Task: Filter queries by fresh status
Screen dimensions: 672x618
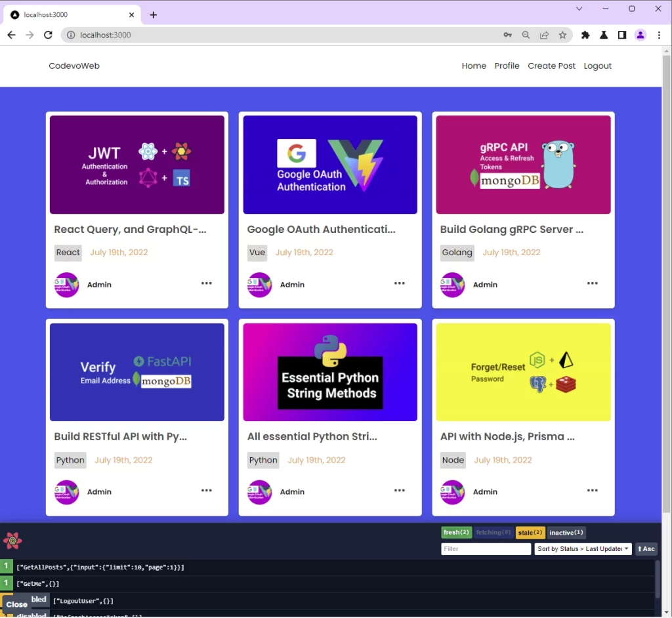Action: coord(456,532)
